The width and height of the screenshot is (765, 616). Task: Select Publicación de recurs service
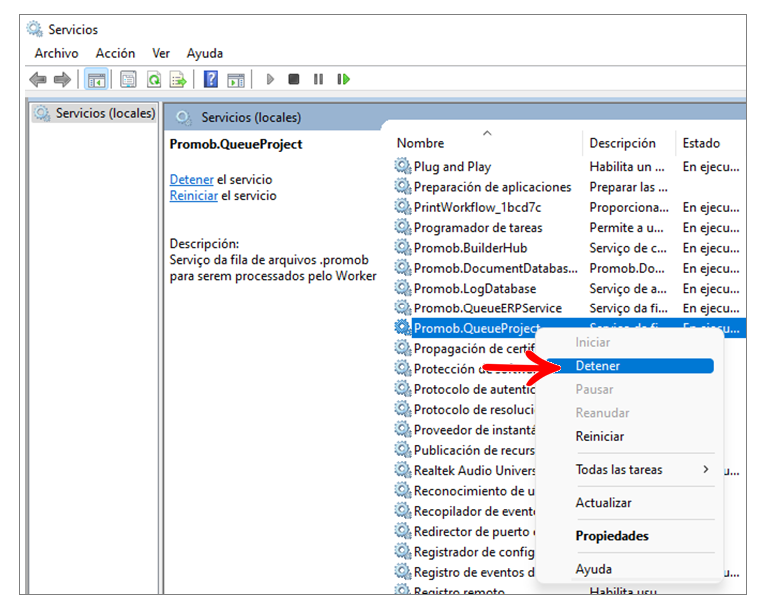point(464,450)
